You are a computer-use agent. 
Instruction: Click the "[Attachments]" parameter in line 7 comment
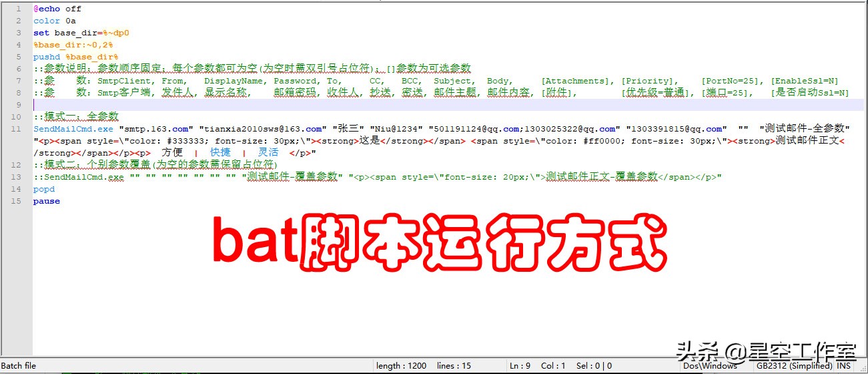pyautogui.click(x=575, y=81)
